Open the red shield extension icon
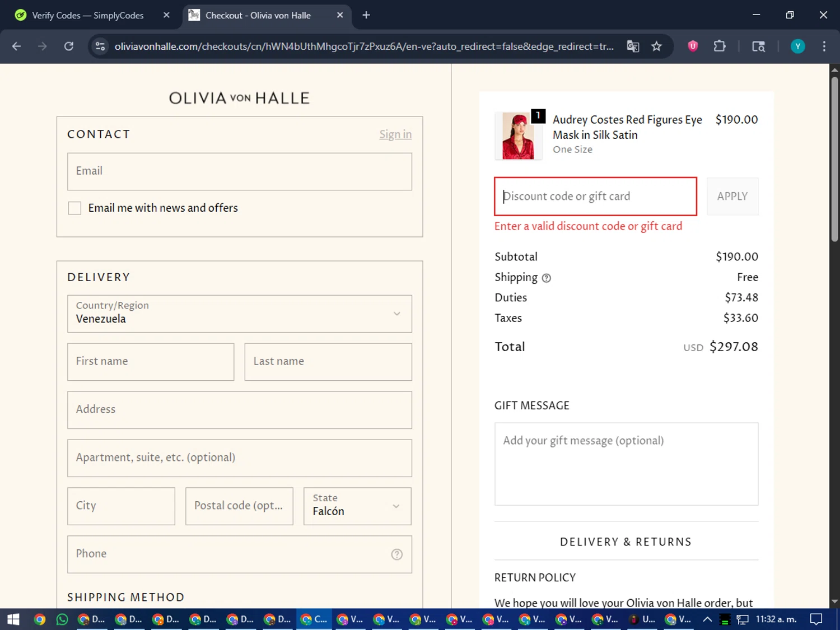The width and height of the screenshot is (840, 630). tap(693, 46)
